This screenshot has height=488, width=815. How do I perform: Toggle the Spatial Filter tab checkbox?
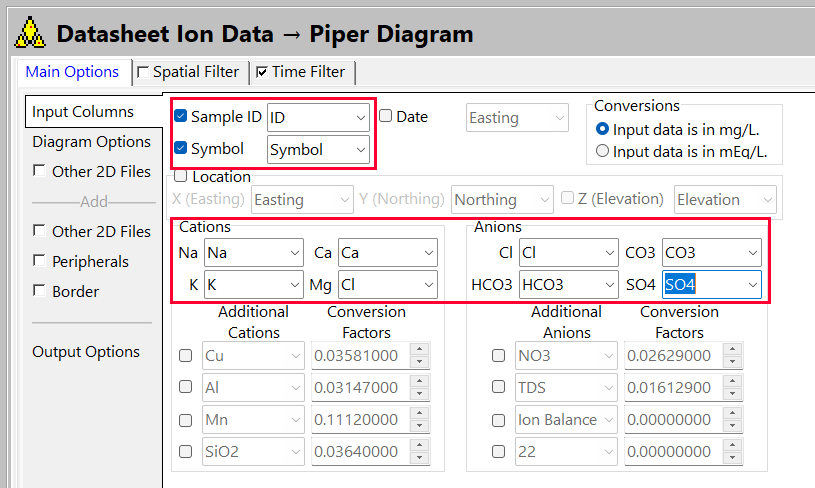(x=143, y=72)
